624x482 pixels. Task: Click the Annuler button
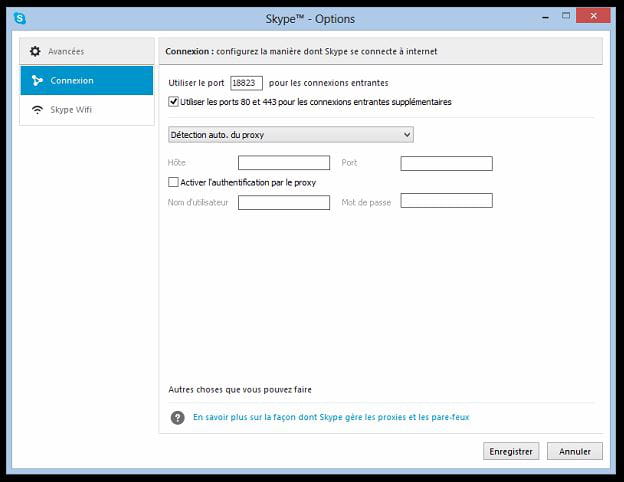[575, 451]
